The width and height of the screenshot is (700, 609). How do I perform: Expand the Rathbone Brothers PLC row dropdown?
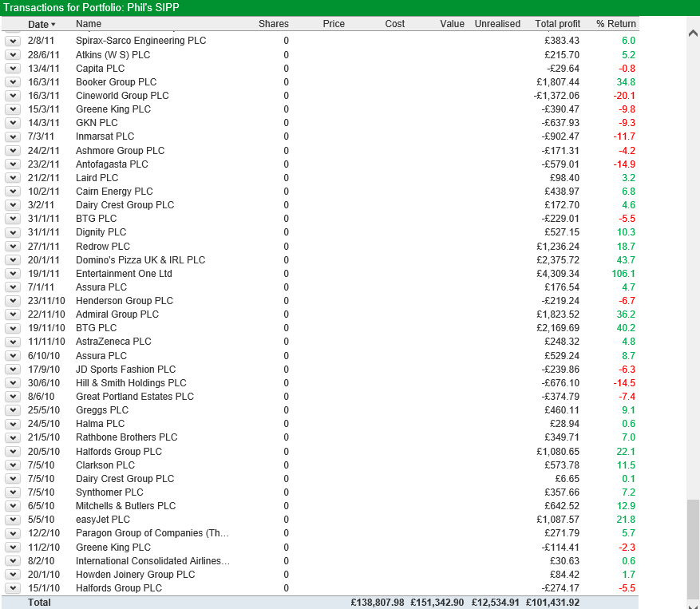(x=13, y=437)
